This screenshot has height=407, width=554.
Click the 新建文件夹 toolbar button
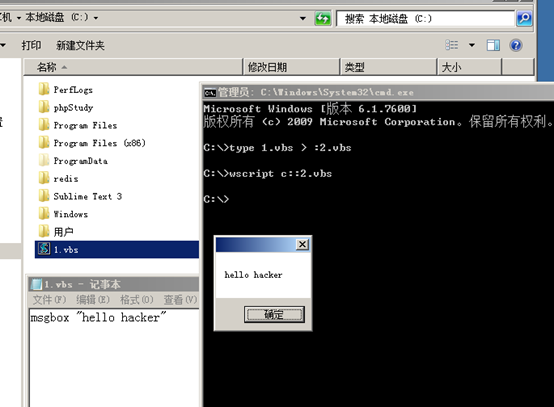click(80, 45)
